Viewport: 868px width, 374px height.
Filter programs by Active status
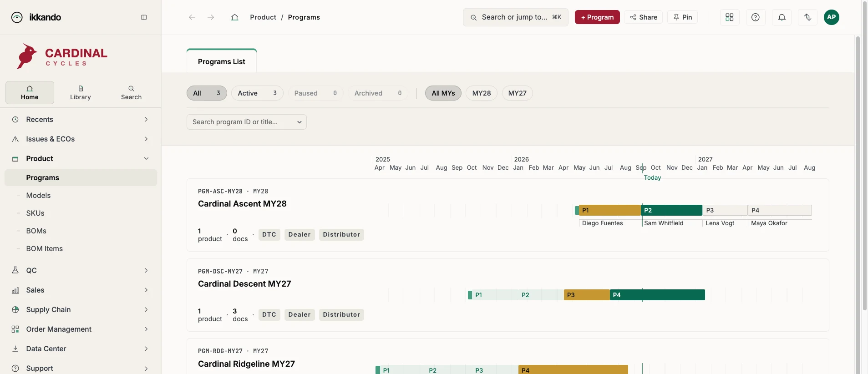257,93
